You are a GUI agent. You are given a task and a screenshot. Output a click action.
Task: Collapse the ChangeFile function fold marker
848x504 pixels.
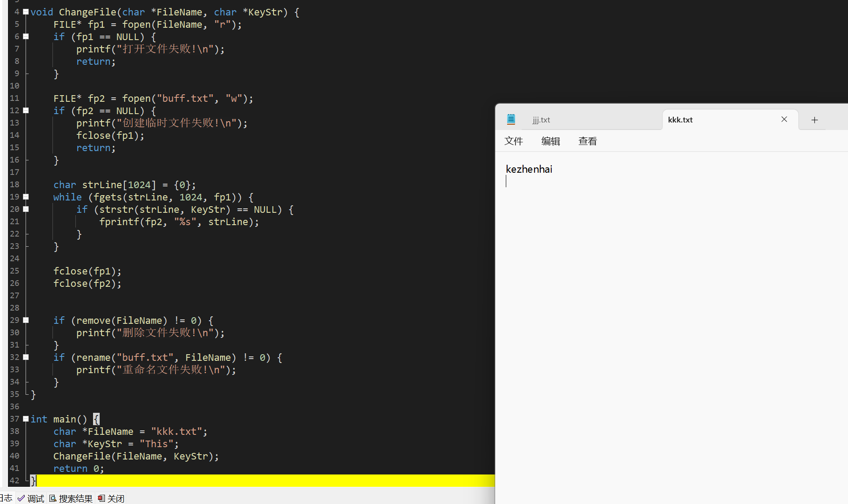tap(26, 12)
